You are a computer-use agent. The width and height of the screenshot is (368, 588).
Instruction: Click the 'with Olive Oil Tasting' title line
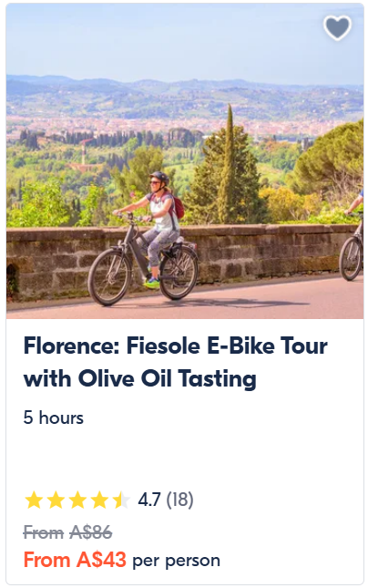[x=139, y=378]
